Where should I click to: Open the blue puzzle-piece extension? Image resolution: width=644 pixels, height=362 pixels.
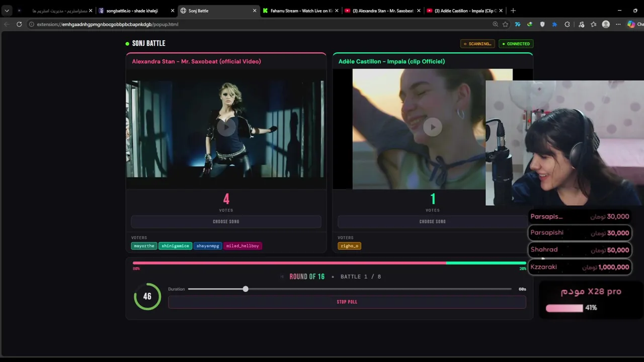554,24
